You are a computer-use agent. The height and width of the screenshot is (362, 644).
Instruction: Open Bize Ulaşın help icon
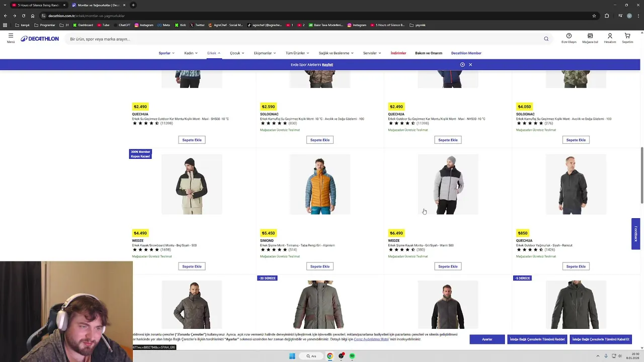569,38
